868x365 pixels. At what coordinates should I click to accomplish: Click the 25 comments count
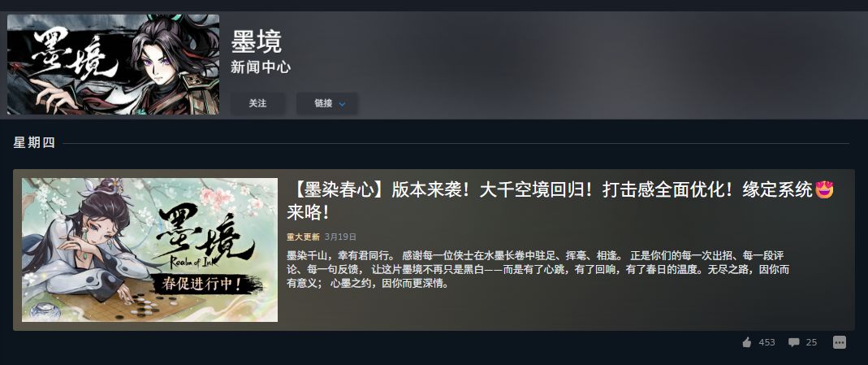[811, 342]
